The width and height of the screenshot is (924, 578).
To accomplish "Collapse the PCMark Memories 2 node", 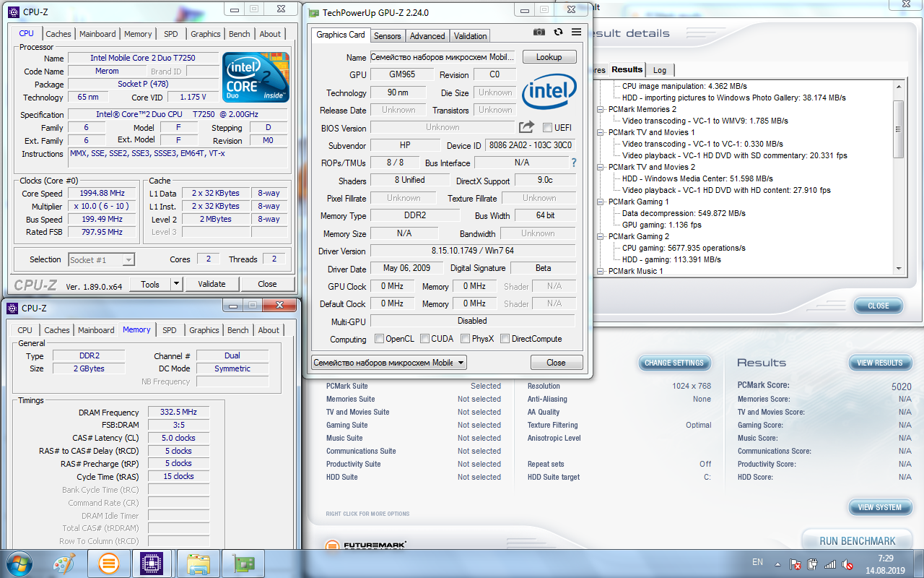I will click(601, 109).
